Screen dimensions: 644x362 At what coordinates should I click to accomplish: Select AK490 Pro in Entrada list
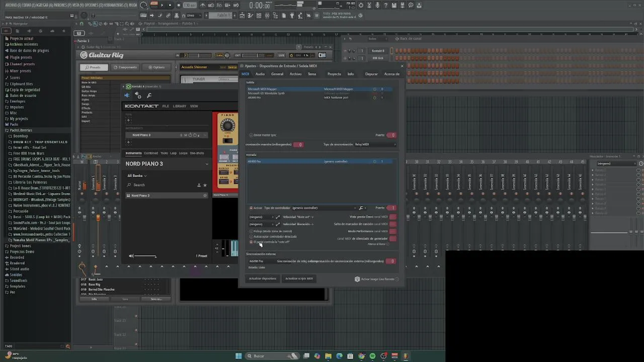[x=320, y=161]
